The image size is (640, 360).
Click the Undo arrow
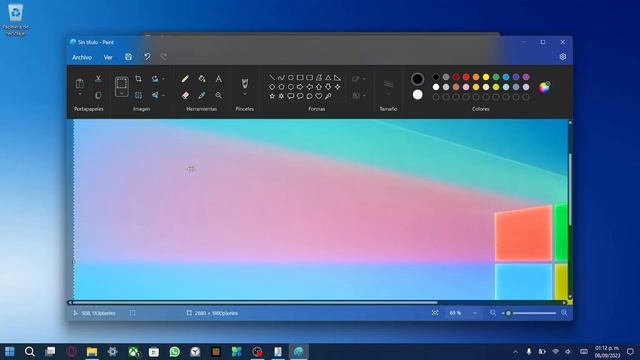(147, 57)
